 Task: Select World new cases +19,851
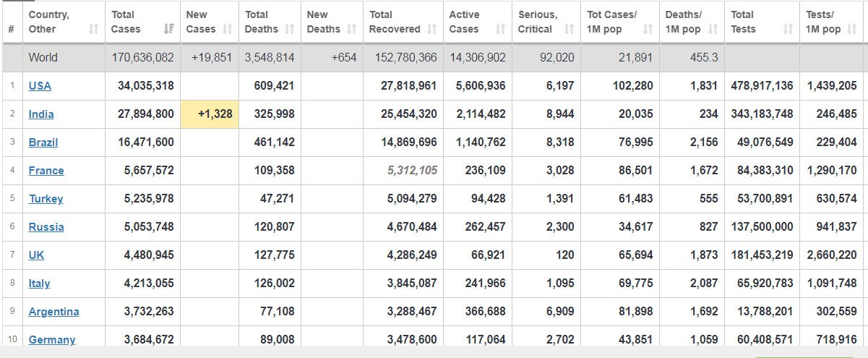point(212,57)
